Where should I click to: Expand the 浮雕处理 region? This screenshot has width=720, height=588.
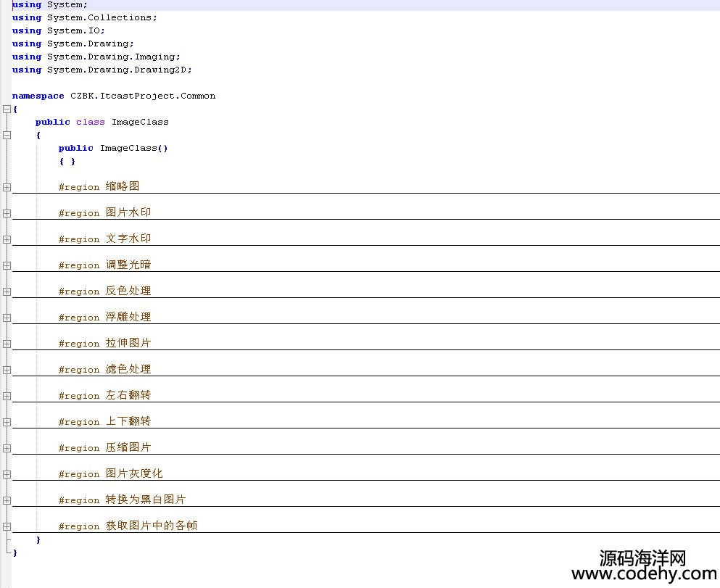pyautogui.click(x=7, y=318)
